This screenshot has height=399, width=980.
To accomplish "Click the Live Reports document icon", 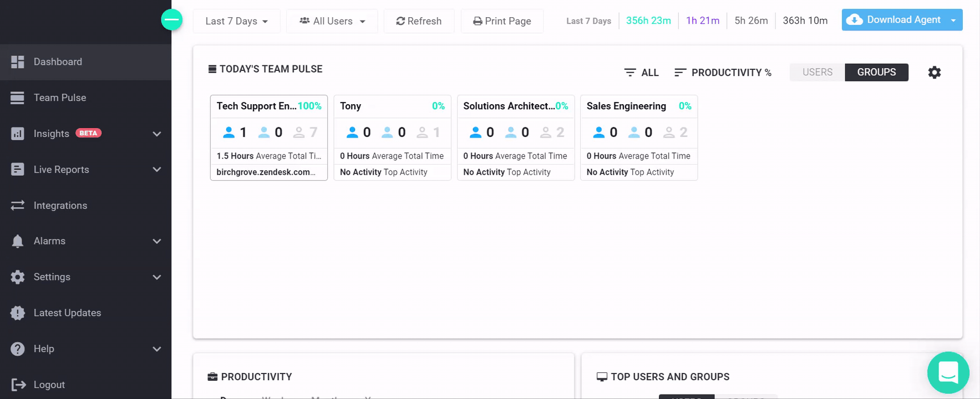I will point(18,170).
